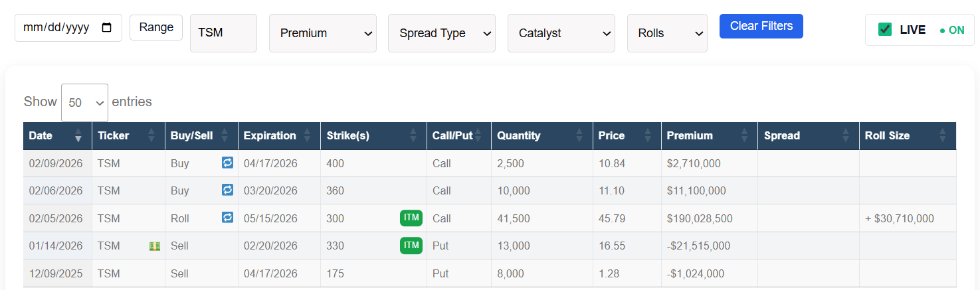Expand the Spread Type dropdown
Screen dimensions: 980x290
tap(441, 33)
